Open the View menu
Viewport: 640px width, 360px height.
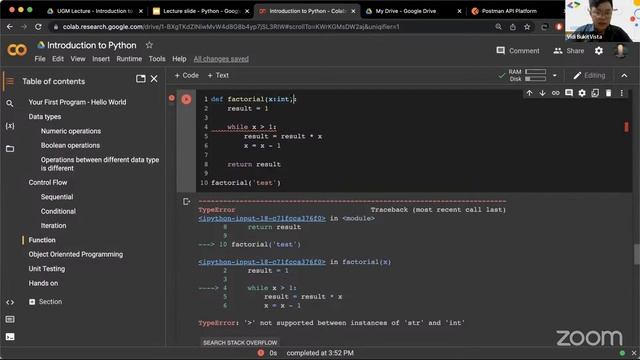coord(78,59)
